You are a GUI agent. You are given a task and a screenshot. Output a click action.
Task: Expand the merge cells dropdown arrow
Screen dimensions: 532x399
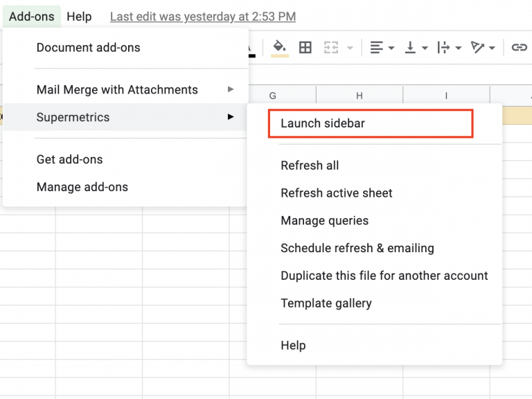(350, 48)
